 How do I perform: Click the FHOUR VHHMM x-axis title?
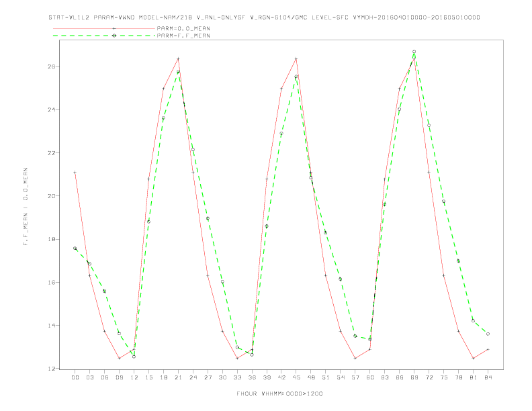point(279,394)
